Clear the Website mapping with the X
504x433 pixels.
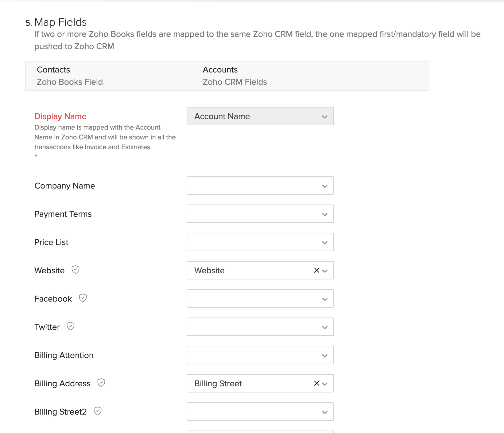point(316,270)
